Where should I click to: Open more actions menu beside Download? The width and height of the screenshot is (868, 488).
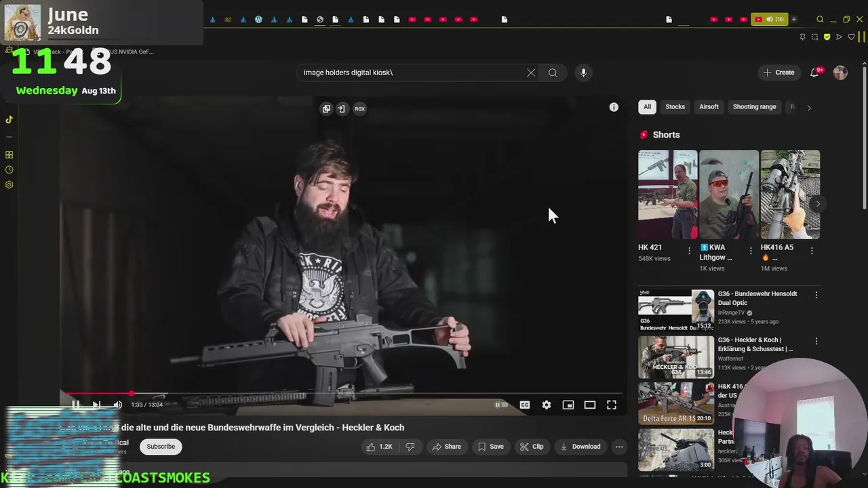619,447
